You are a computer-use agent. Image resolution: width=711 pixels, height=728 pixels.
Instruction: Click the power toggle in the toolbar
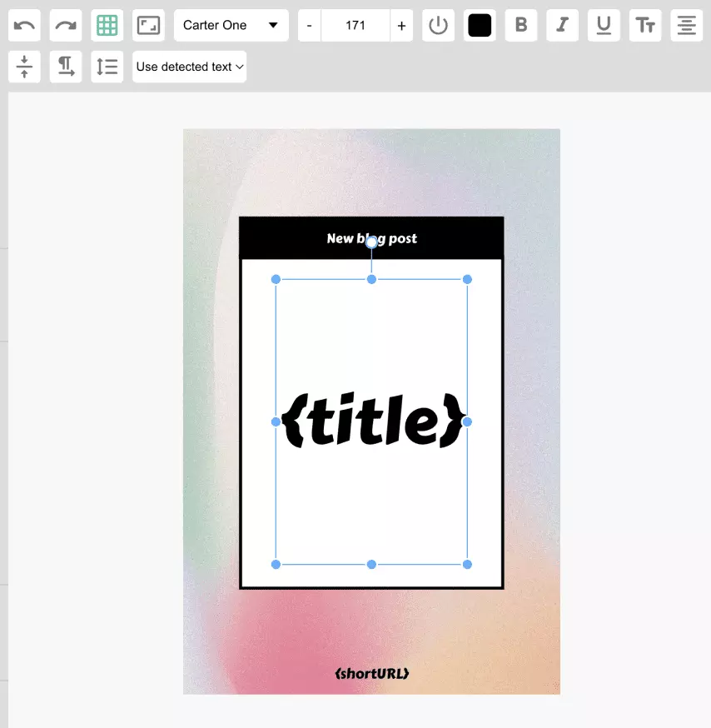point(438,25)
